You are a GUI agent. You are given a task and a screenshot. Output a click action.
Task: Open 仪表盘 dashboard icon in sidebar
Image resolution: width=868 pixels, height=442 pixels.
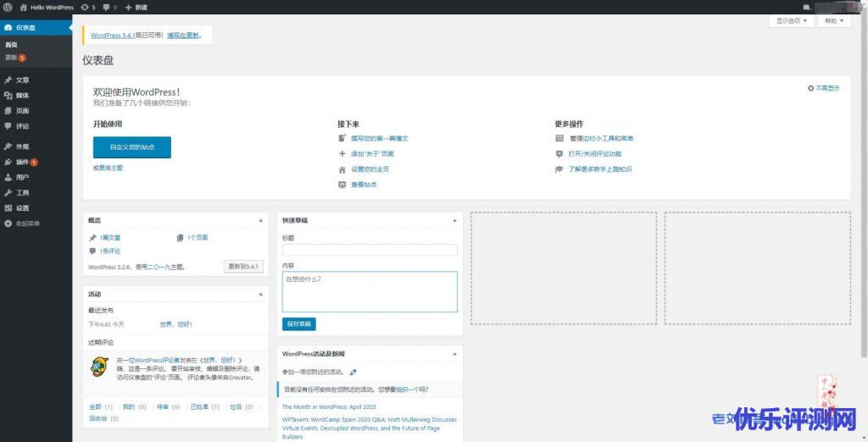pos(8,27)
